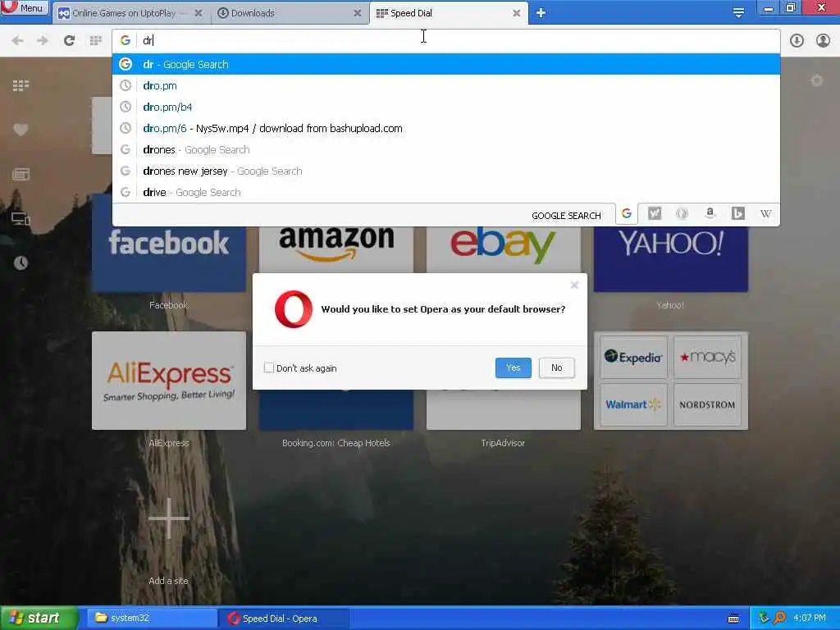840x630 pixels.
Task: Open Synced tabs devices icon in sidebar
Action: point(21,218)
